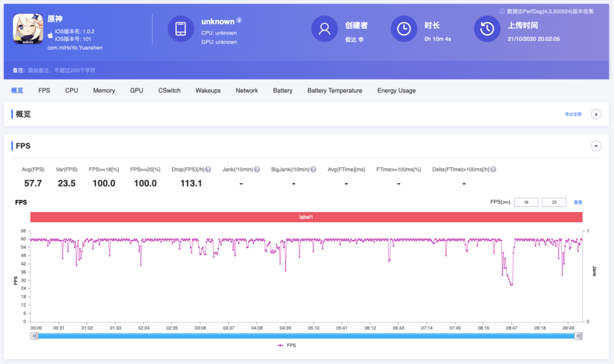The image size is (614, 364).
Task: Click 导出全部 export all link
Action: click(x=573, y=114)
